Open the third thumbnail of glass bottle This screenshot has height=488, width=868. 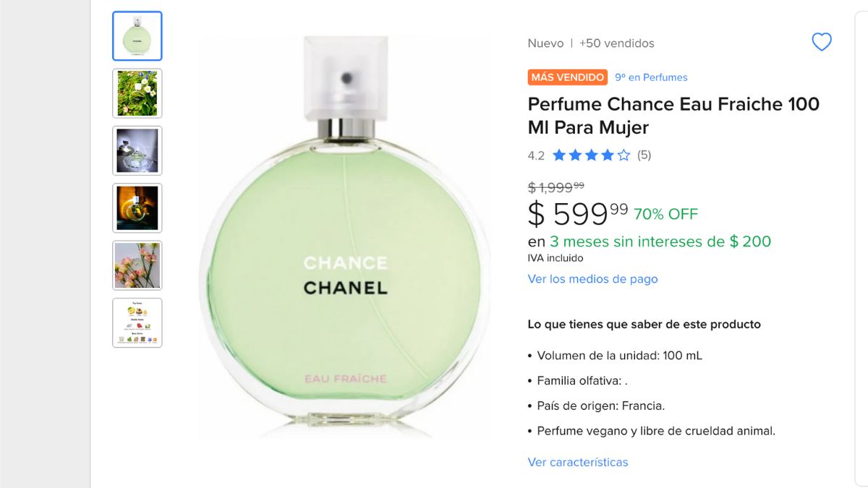[137, 150]
